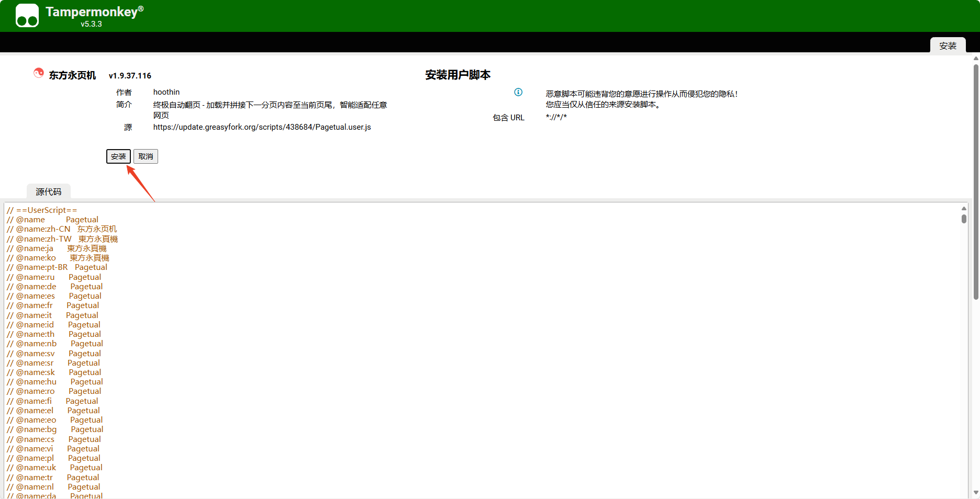Click the @name:de source line
The image size is (980, 499).
(x=55, y=287)
